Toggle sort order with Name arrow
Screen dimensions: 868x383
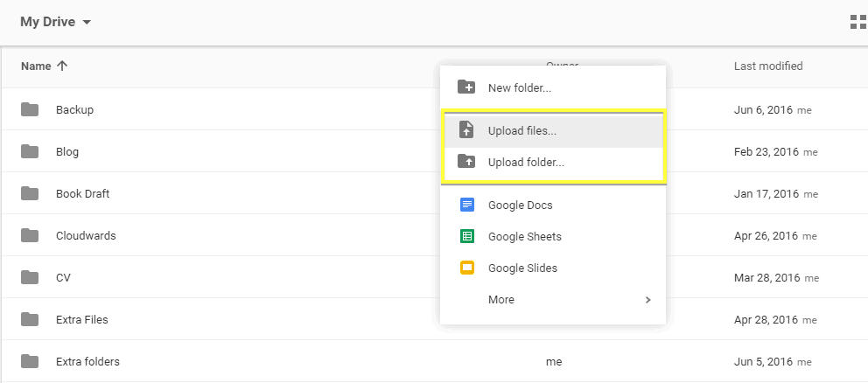point(61,66)
